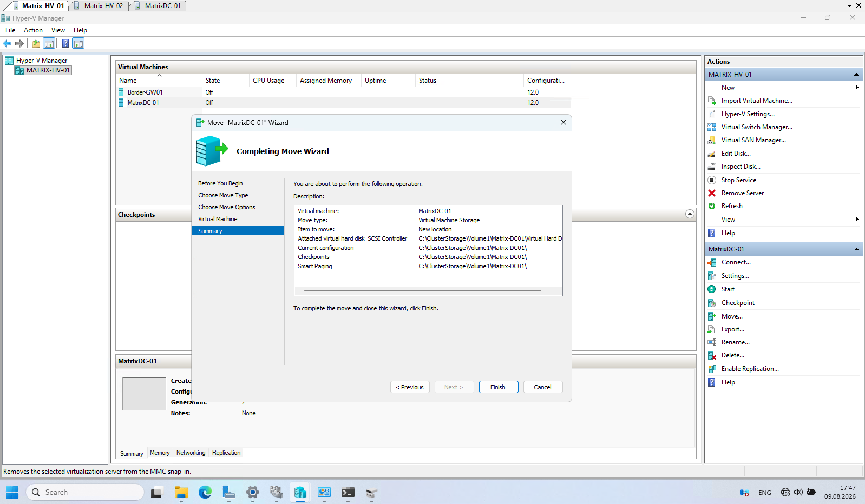The width and height of the screenshot is (865, 504).
Task: Go to Choose Move Options wizard step
Action: pos(227,207)
